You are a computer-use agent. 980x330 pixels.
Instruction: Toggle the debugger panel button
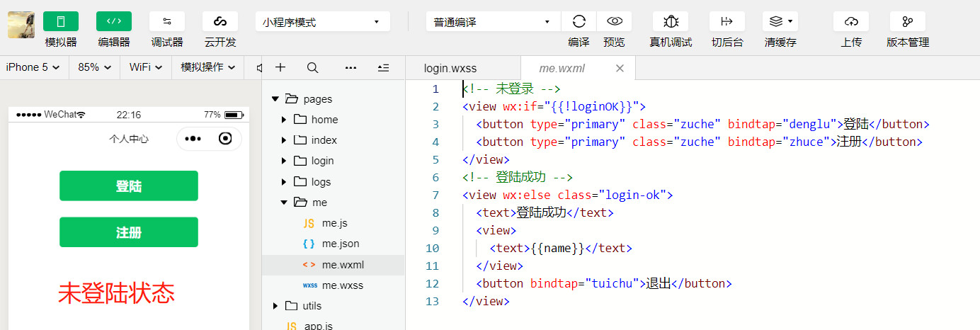167,21
